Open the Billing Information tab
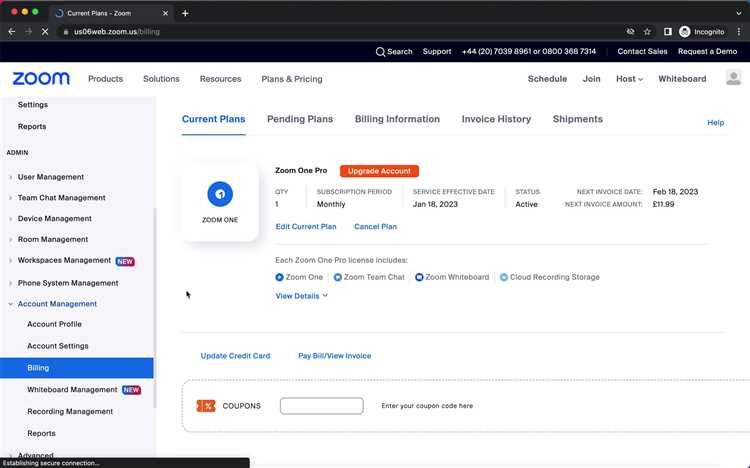This screenshot has height=468, width=750. pos(397,119)
